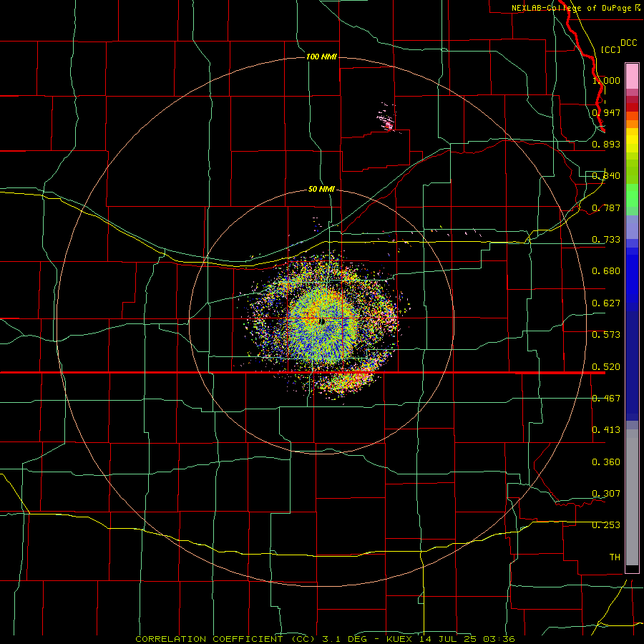Click the isolated pink echo cluster
The image size is (644, 644).
(386, 119)
